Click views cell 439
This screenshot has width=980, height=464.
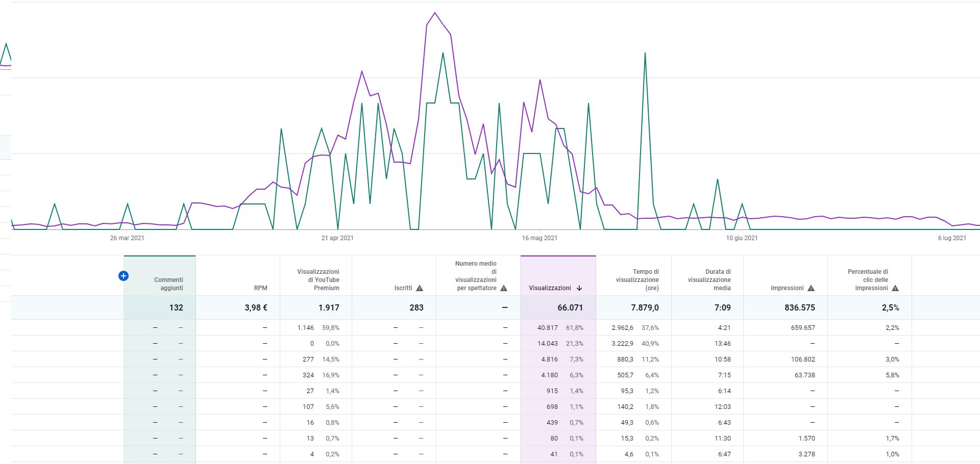(x=552, y=423)
